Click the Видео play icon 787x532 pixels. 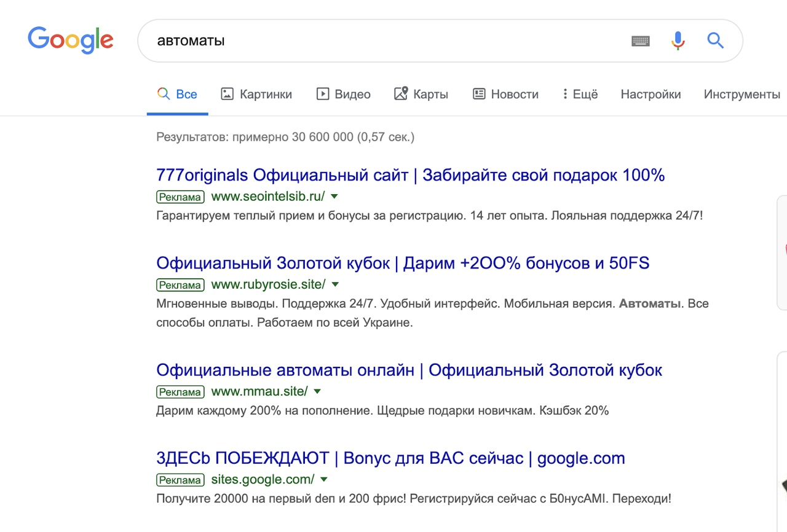point(322,94)
